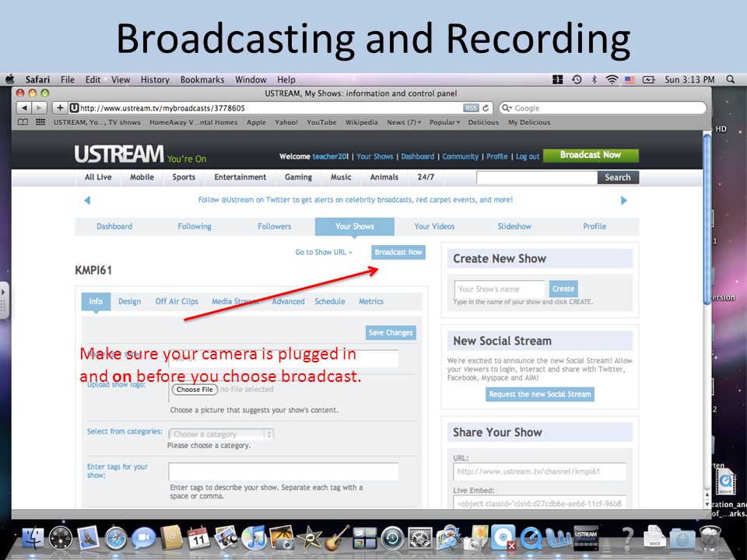Image resolution: width=747 pixels, height=560 pixels.
Task: Click the Bluetooth menu bar icon
Action: tap(594, 79)
